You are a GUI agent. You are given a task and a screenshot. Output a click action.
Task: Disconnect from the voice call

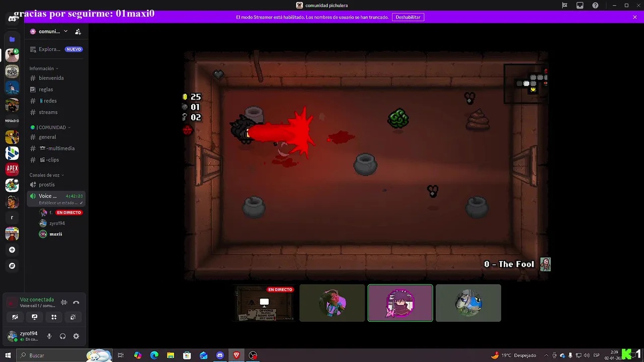(76, 303)
